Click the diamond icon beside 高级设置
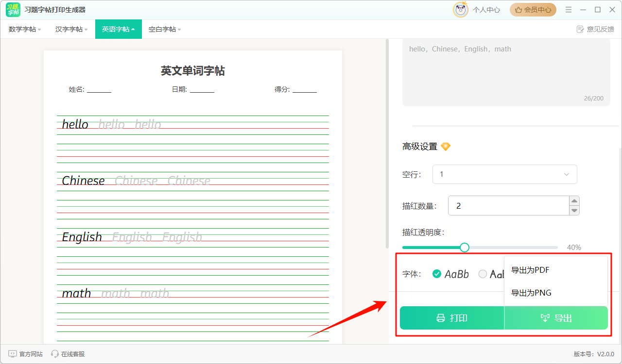This screenshot has height=364, width=622. coord(446,146)
